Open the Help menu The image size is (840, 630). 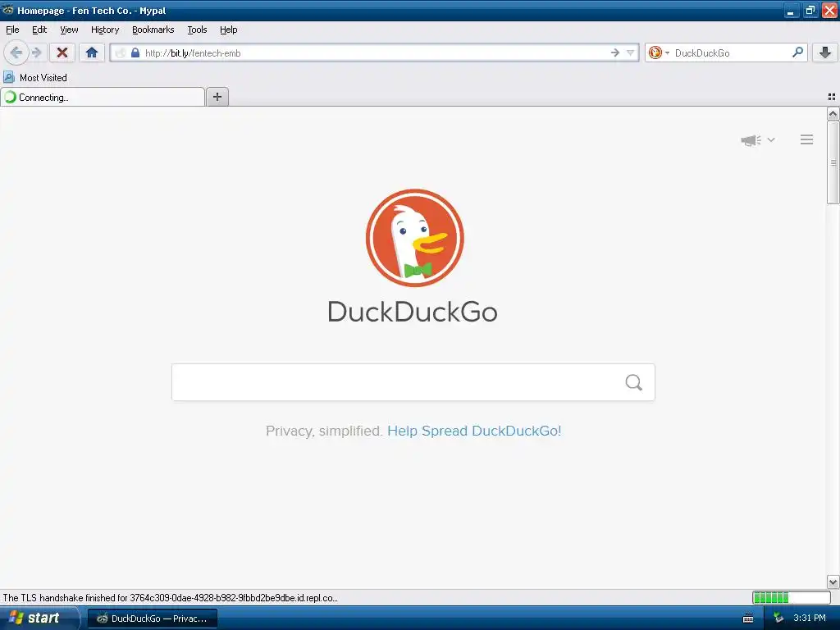(x=229, y=30)
